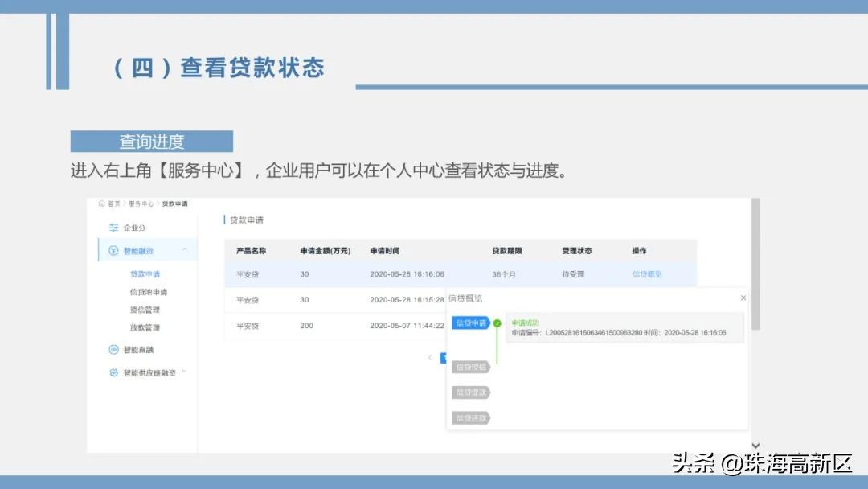This screenshot has height=489, width=868.
Task: Select the 信贷提款 step badge
Action: 471,393
